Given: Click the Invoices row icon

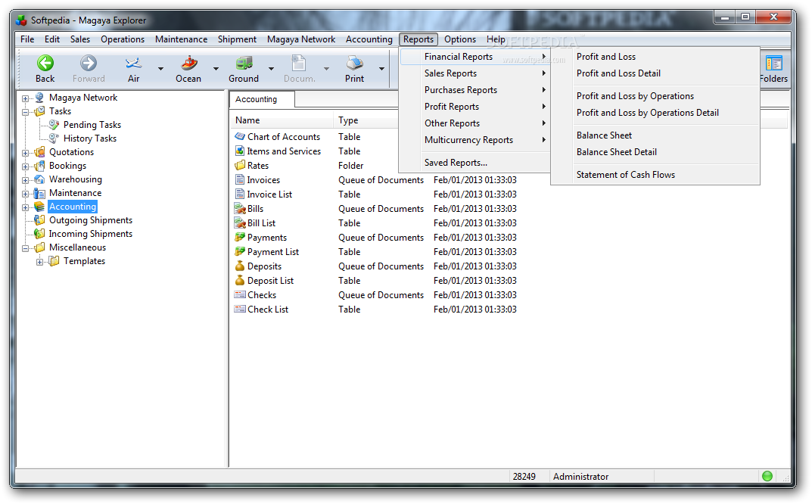Looking at the screenshot, I should coord(240,180).
